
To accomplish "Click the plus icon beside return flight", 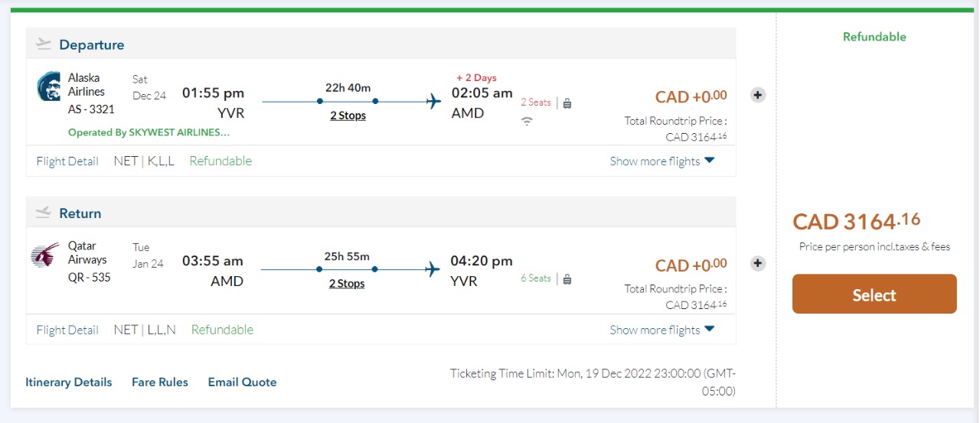I will 757,263.
